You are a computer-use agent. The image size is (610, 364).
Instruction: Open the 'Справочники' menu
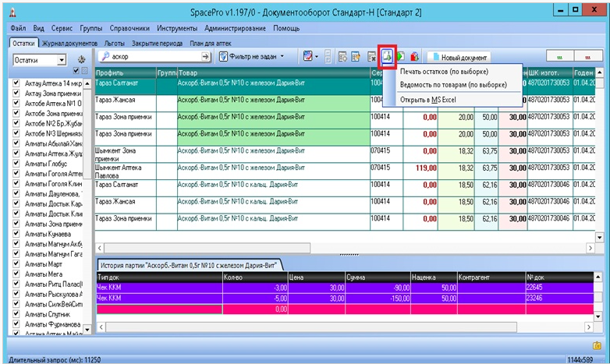pos(129,28)
